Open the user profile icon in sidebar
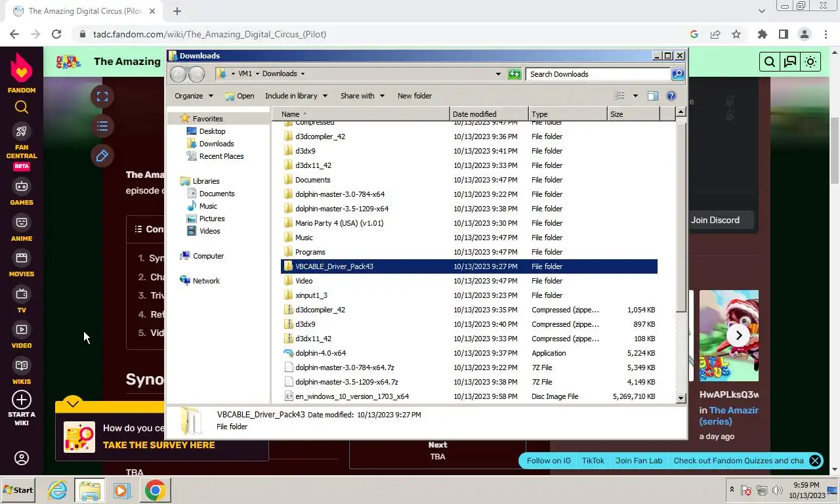The image size is (840, 504). click(22, 458)
